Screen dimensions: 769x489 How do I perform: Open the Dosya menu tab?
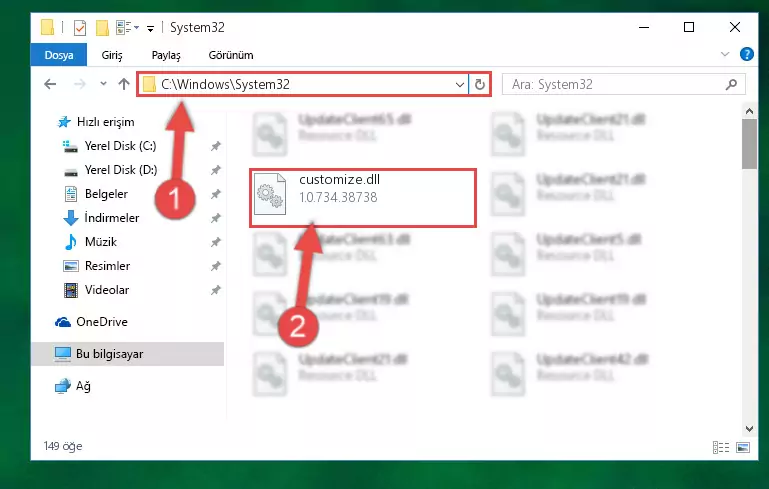(59, 55)
